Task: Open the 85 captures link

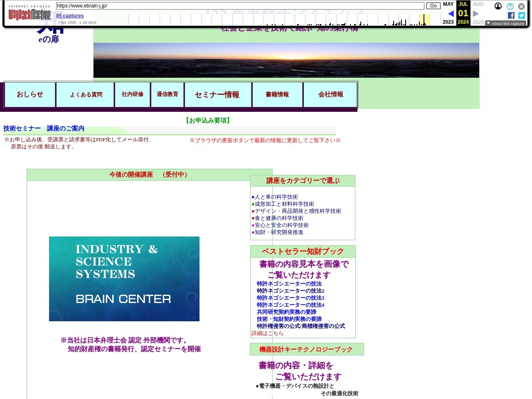Action: [x=70, y=16]
